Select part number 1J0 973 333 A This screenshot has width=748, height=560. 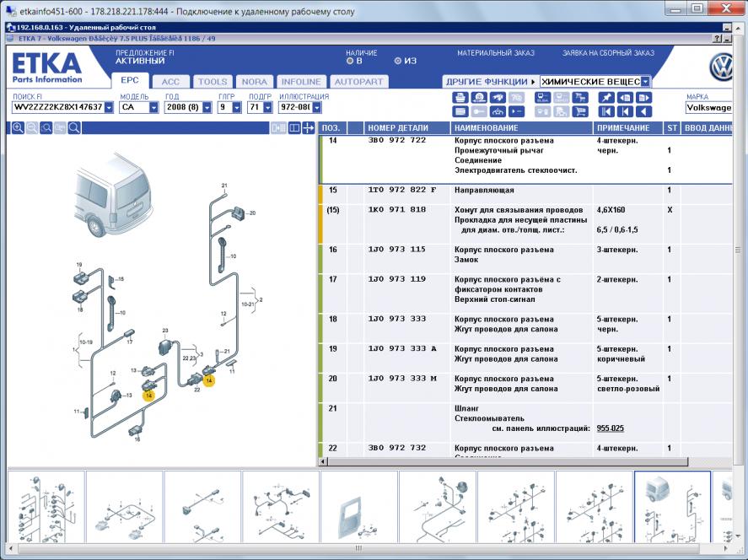coord(402,348)
